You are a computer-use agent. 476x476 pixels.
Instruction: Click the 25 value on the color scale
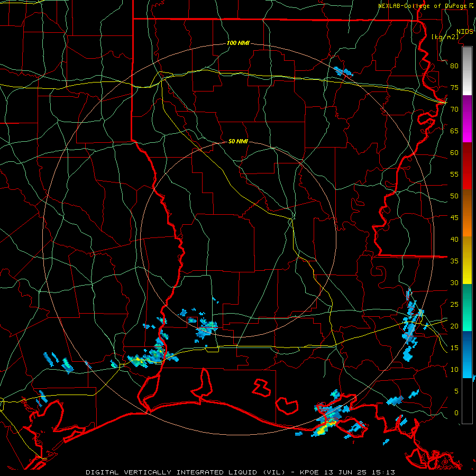(x=454, y=305)
